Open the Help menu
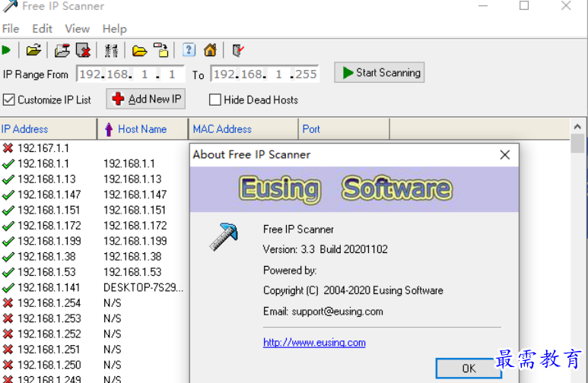588x383 pixels. click(x=115, y=28)
